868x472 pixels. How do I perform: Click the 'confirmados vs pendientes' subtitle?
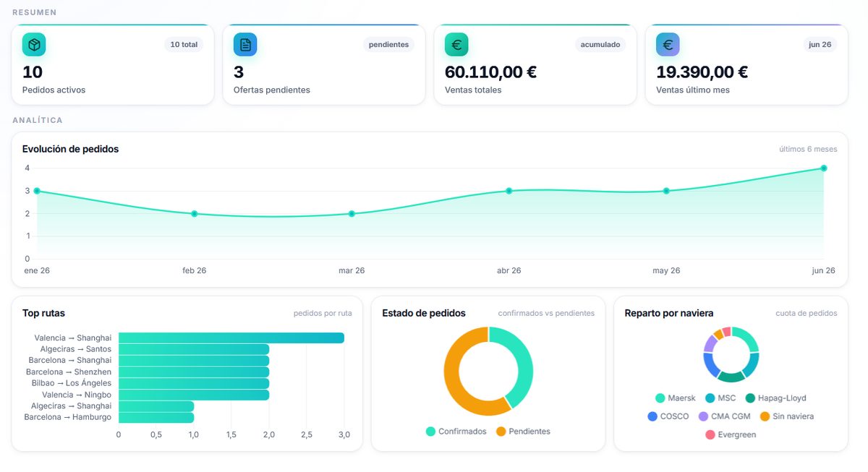(x=546, y=314)
